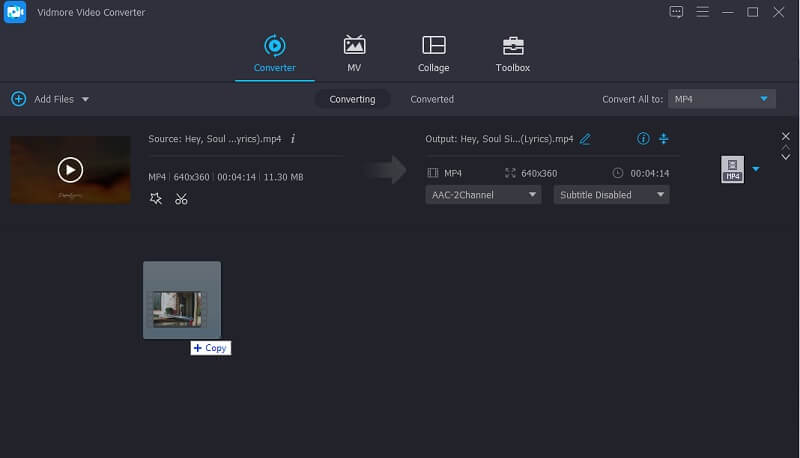Click the Add Files label
The image size is (800, 458).
[x=54, y=99]
